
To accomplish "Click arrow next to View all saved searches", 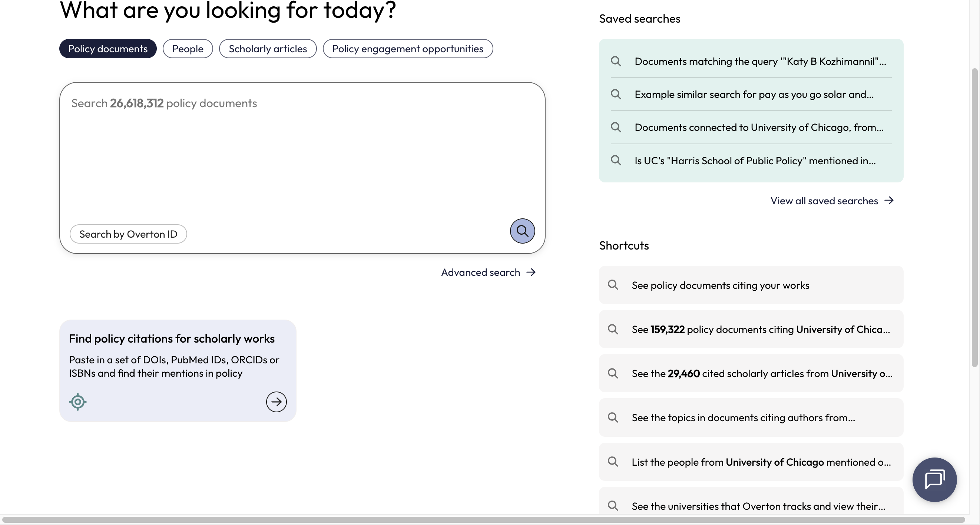I will click(889, 201).
